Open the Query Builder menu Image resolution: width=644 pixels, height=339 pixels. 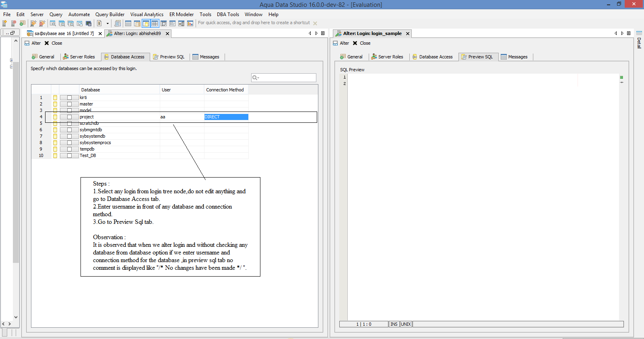pos(110,14)
